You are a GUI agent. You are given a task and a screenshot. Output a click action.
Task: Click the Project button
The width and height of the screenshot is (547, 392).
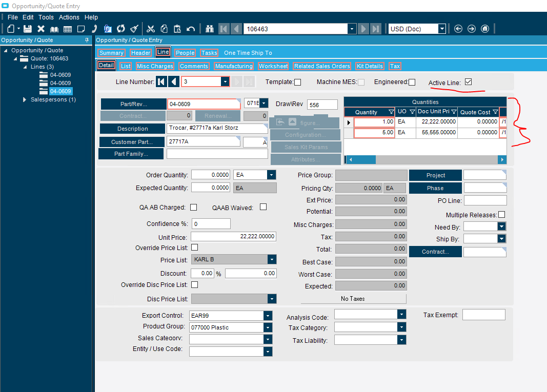(436, 175)
